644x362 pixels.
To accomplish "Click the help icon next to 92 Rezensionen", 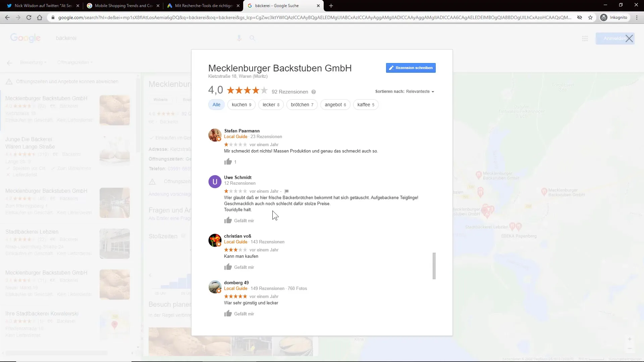I will pyautogui.click(x=314, y=92).
